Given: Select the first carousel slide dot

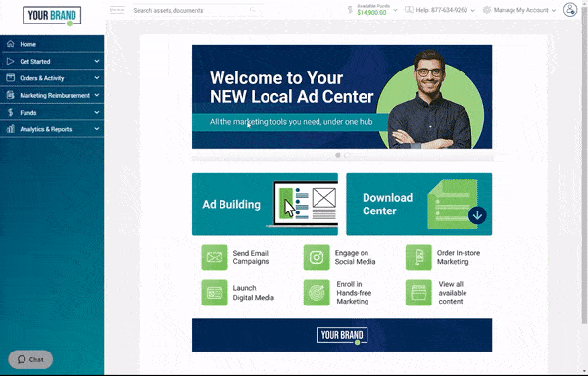Looking at the screenshot, I should (x=338, y=155).
